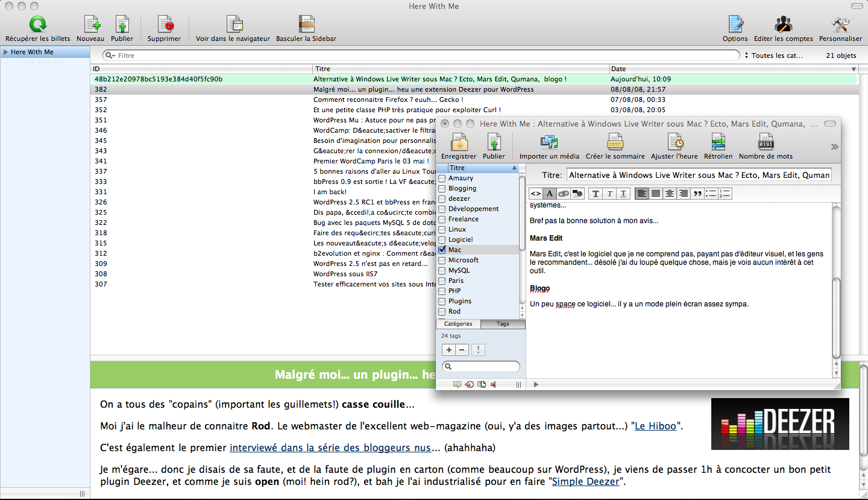Collapse the Here With Me sidebar tree

tap(5, 52)
